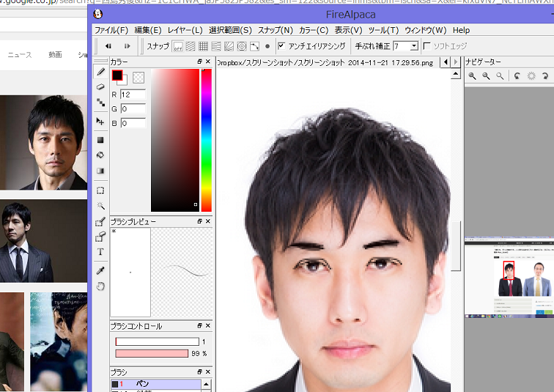Zoom in using the Navigator magnifier
Viewport: 554px width, 392px height.
coord(473,76)
